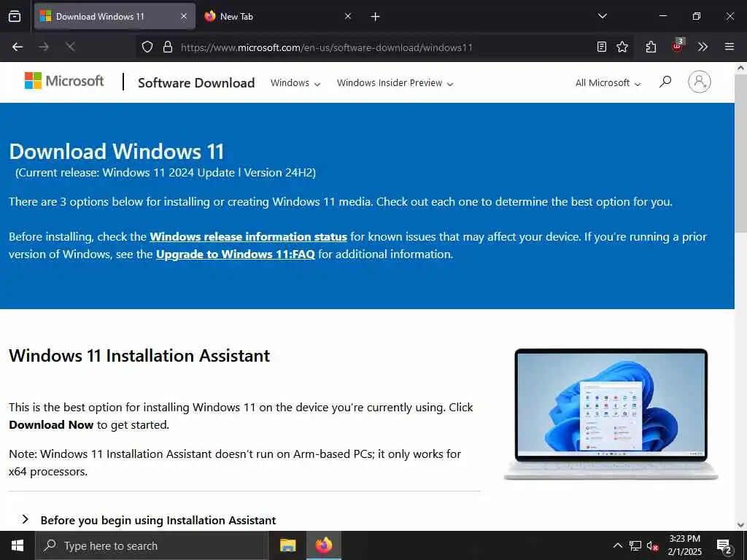Click scrollbar down arrow
This screenshot has height=560, width=747.
click(x=741, y=525)
